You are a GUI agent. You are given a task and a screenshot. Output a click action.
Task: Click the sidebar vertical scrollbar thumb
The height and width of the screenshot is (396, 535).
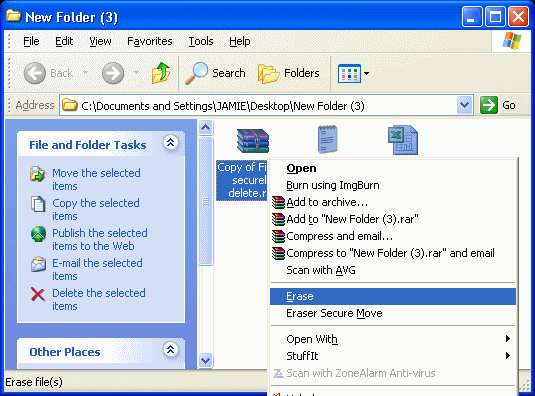[x=205, y=201]
